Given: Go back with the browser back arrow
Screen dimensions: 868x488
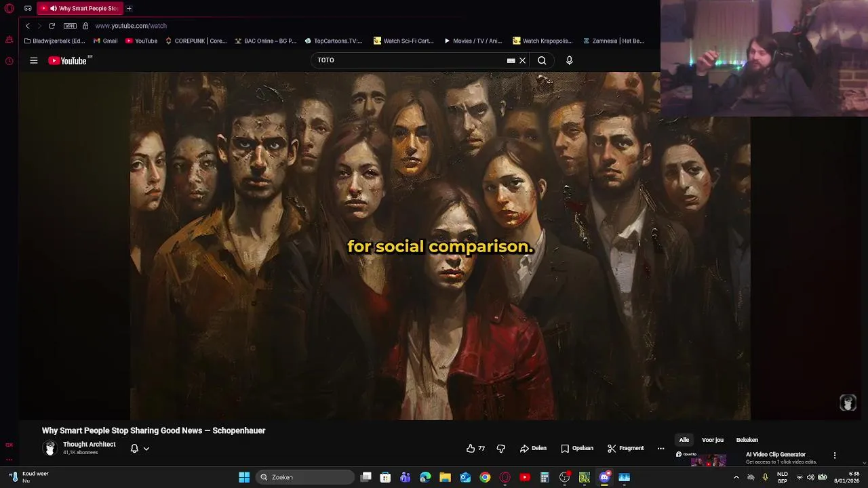Looking at the screenshot, I should pyautogui.click(x=28, y=26).
